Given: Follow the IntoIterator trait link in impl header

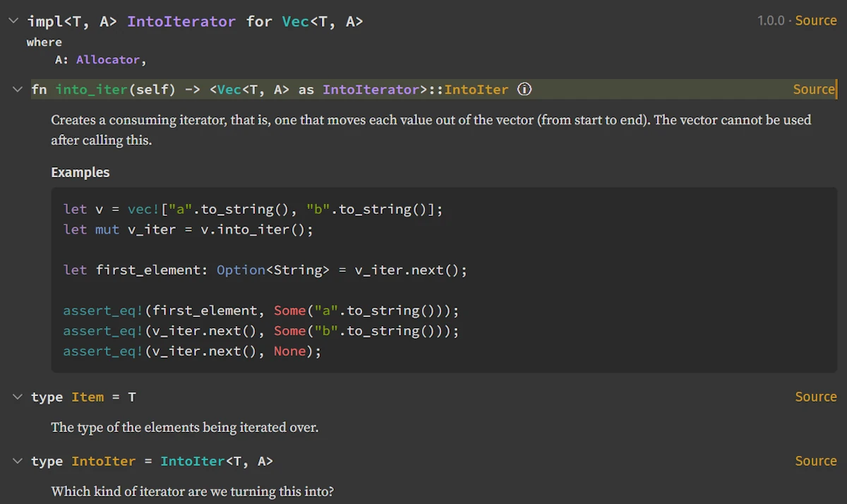Looking at the screenshot, I should click(x=181, y=22).
